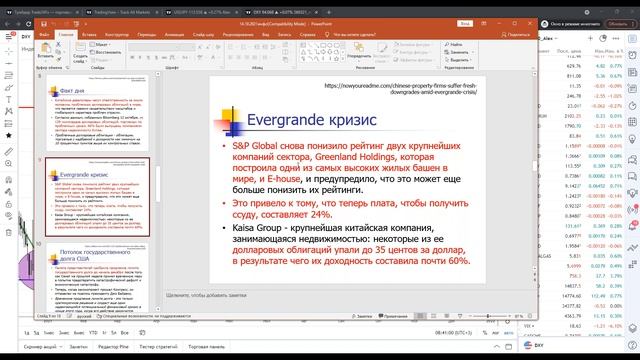Screen dimensions: 640x360
Task: Select the text tool icon in the left TradingView toolbar
Action: coord(9,100)
